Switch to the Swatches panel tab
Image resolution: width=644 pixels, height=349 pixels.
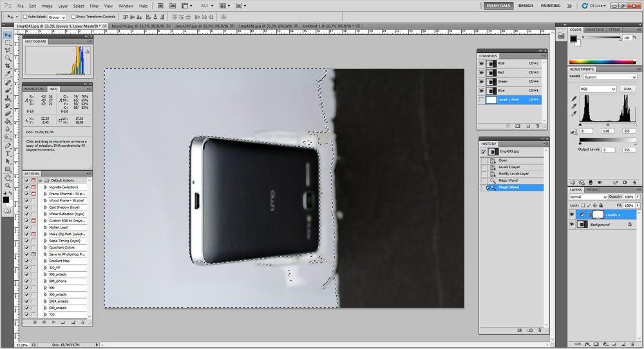pos(594,30)
